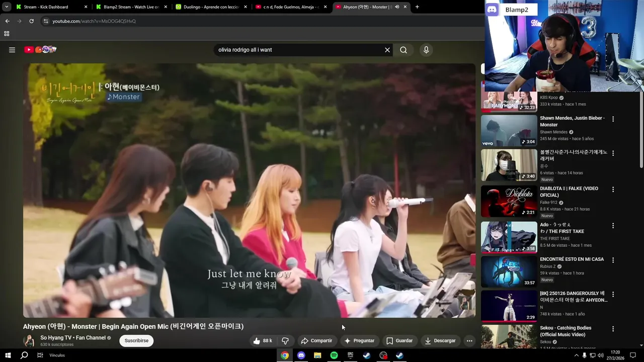The height and width of the screenshot is (362, 644).
Task: Close the Stream - Kick Dashboard tab
Action: coord(86,7)
